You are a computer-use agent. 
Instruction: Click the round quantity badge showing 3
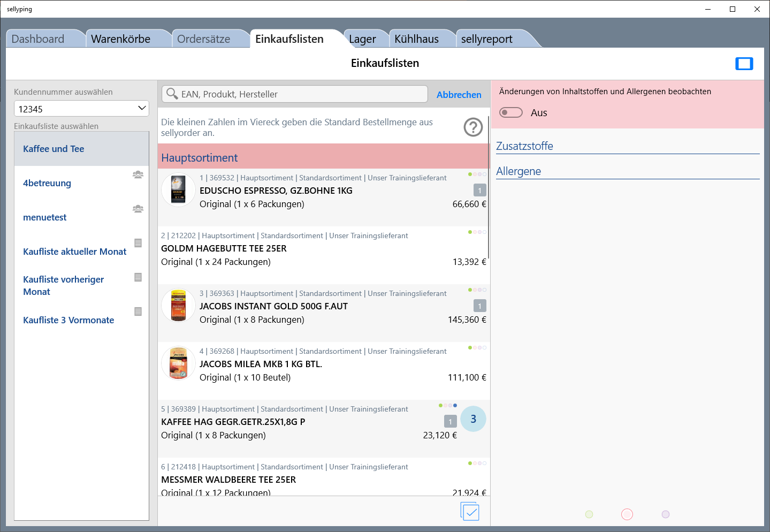coord(473,419)
